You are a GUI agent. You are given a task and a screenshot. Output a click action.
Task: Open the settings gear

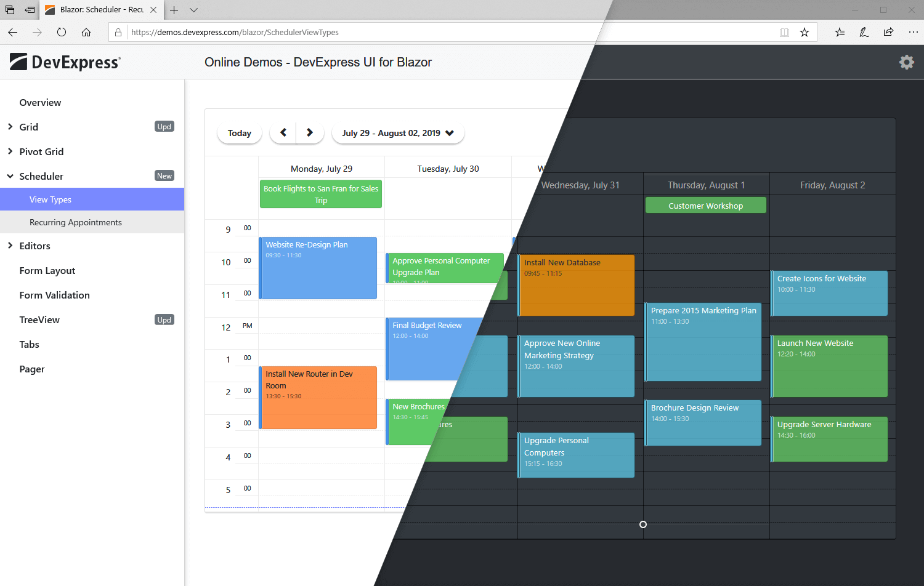click(907, 62)
